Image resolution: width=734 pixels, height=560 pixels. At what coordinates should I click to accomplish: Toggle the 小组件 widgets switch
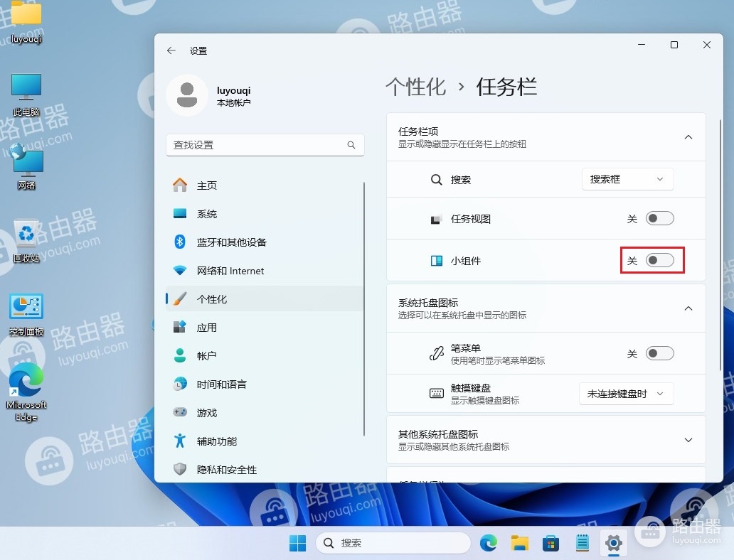coord(659,261)
